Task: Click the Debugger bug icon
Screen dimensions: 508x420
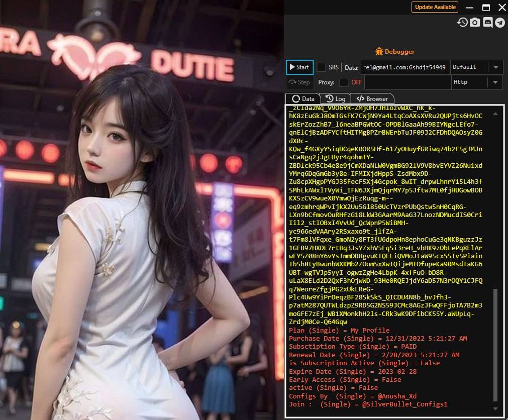Action: point(379,51)
